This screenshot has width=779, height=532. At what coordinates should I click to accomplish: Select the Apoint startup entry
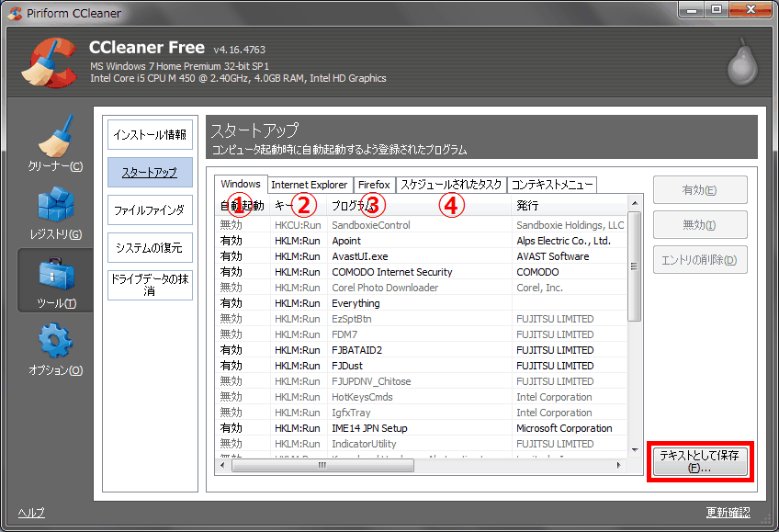coord(422,241)
